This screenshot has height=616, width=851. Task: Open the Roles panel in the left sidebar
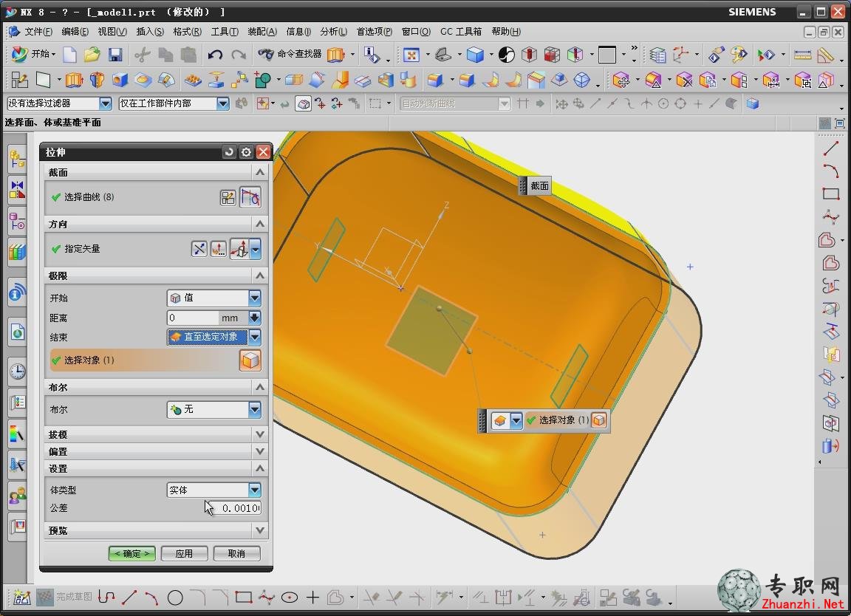18,496
